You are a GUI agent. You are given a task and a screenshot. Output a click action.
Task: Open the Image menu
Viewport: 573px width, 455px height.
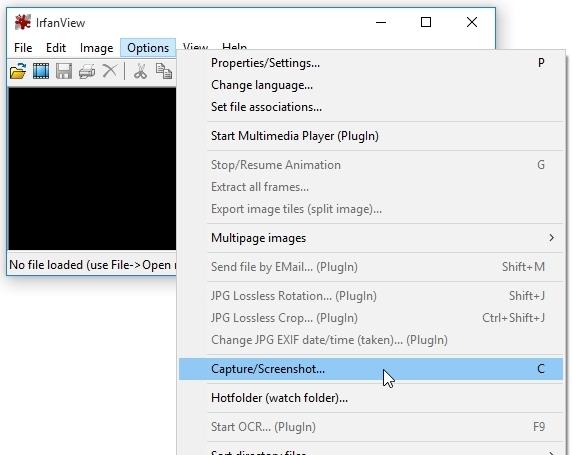(x=96, y=48)
